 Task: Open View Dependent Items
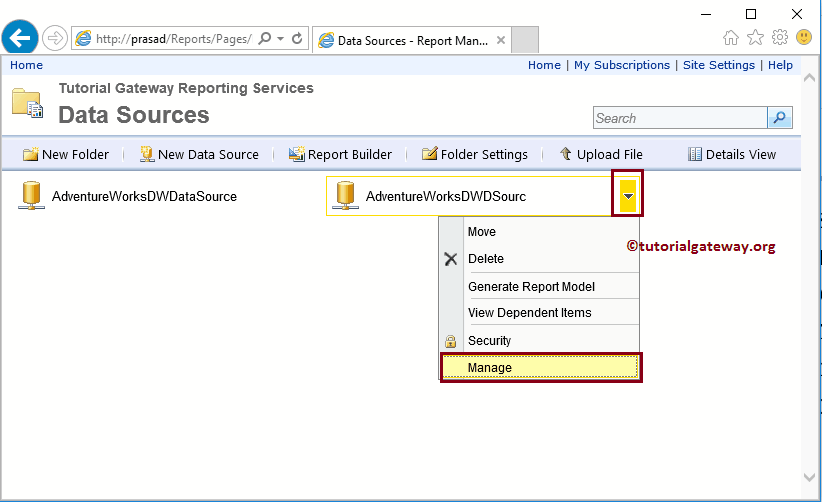coord(529,313)
